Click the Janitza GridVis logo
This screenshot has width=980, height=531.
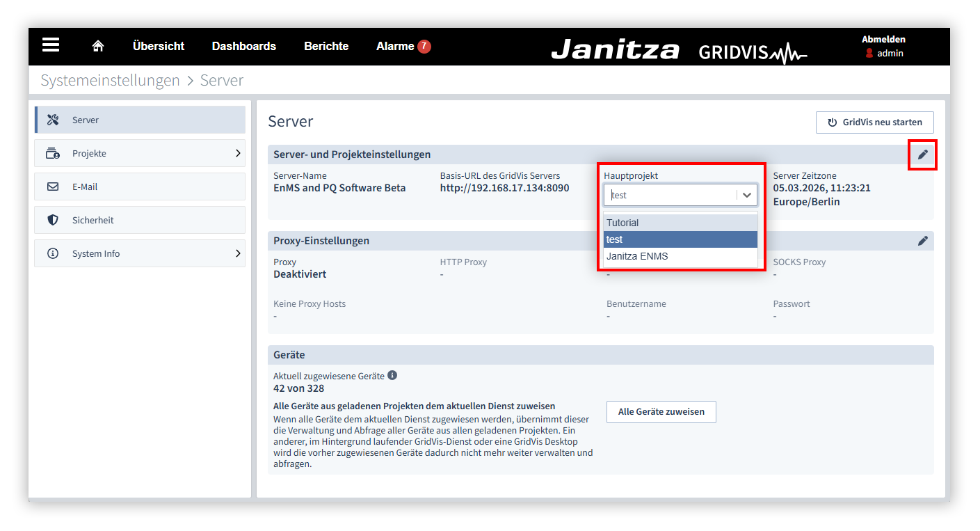click(680, 50)
